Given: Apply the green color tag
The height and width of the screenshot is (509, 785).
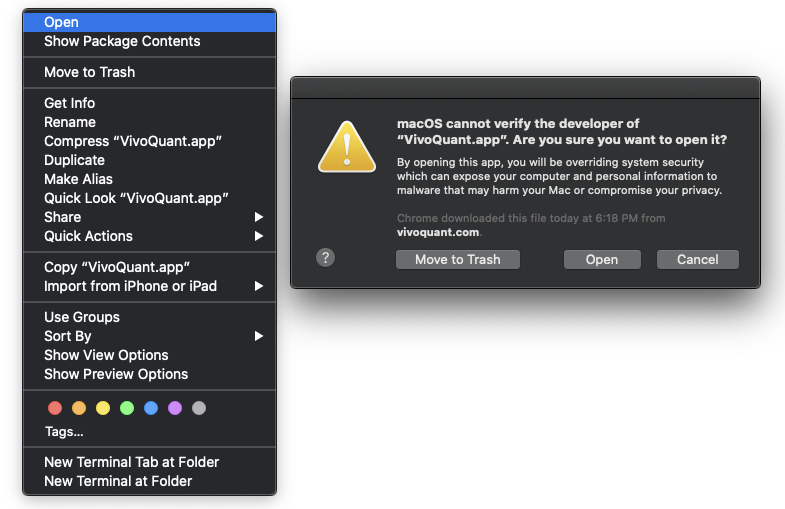Looking at the screenshot, I should pyautogui.click(x=127, y=408).
